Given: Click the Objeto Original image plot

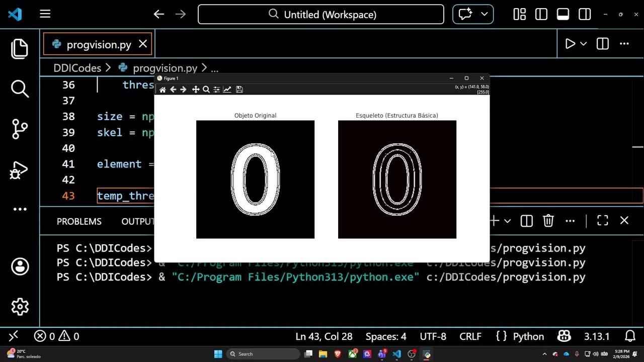Looking at the screenshot, I should pyautogui.click(x=255, y=179).
